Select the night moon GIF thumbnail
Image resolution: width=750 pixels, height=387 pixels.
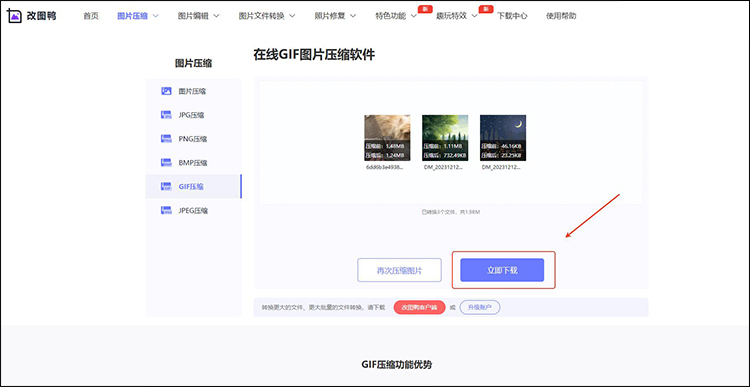503,138
